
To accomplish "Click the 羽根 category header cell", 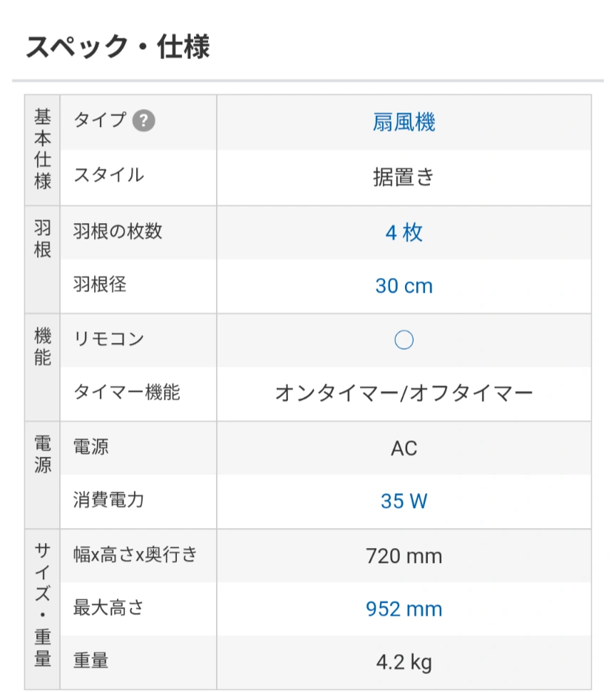I will pyautogui.click(x=42, y=260).
